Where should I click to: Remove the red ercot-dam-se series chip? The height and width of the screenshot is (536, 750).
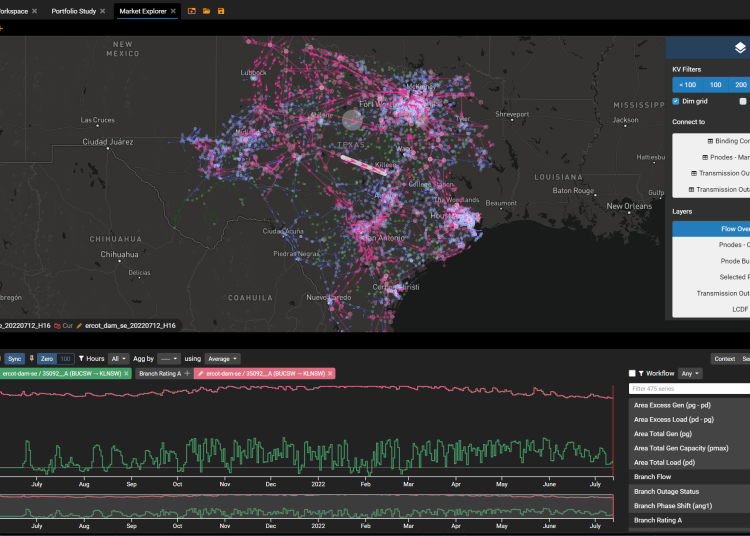(330, 373)
